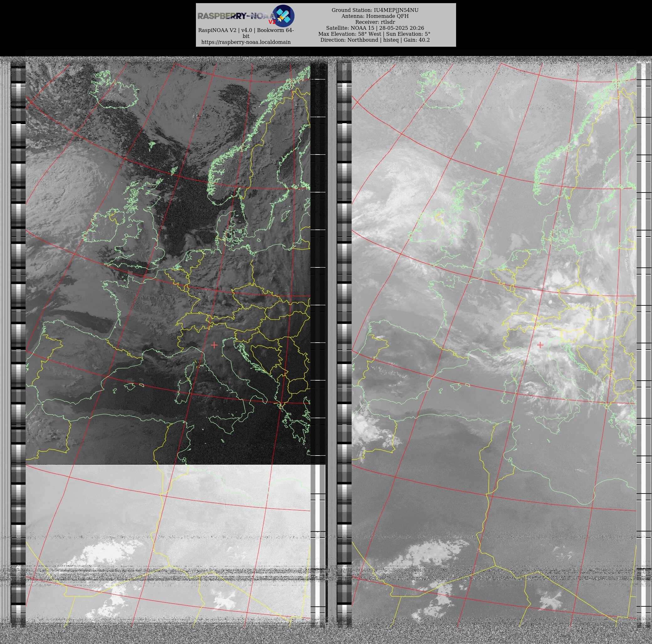This screenshot has height=644, width=652.
Task: Click the 'Receiver: rtlsdr' line
Action: pyautogui.click(x=375, y=22)
